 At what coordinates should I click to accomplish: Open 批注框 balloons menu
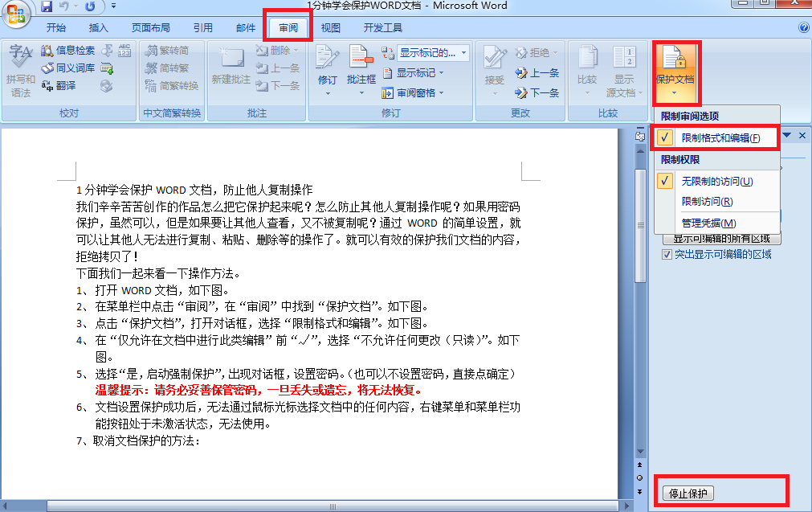click(x=361, y=71)
